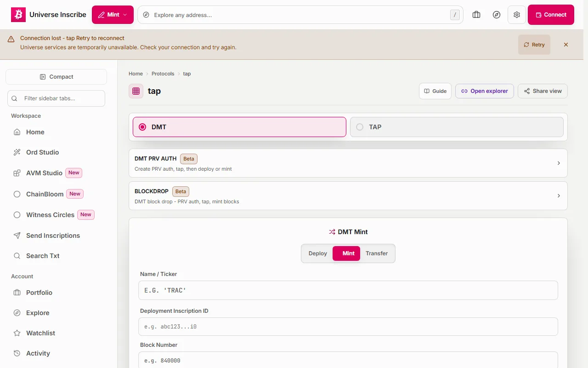Click the slash shortcut badge in search
This screenshot has width=588, height=368.
[x=455, y=15]
